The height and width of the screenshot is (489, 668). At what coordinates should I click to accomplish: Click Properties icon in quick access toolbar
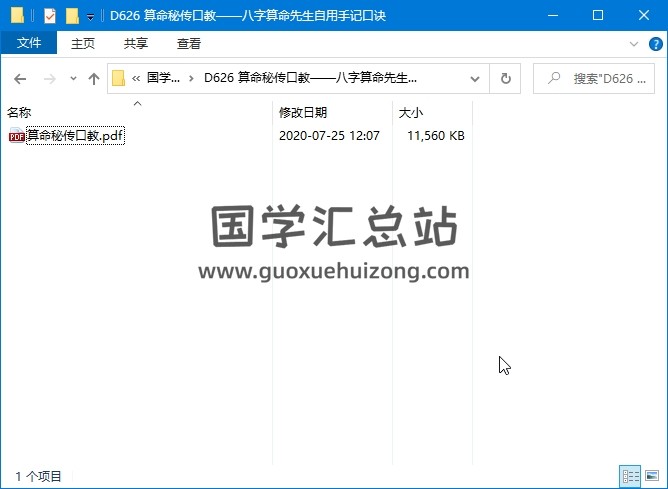[50, 16]
